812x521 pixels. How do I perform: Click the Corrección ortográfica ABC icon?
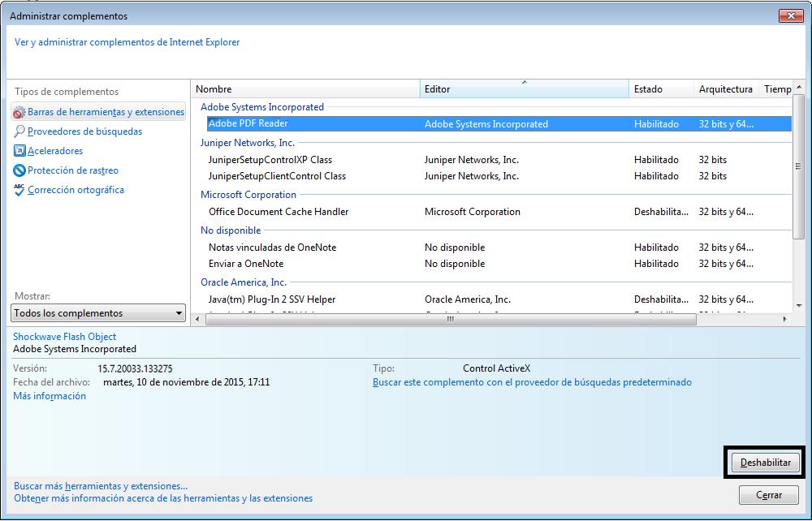pyautogui.click(x=19, y=190)
